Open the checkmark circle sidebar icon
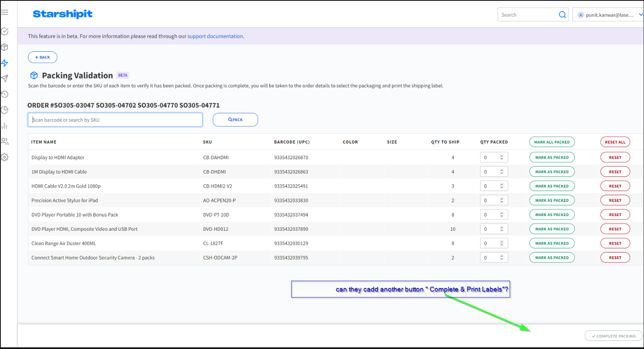This screenshot has width=644, height=349. coord(5,31)
